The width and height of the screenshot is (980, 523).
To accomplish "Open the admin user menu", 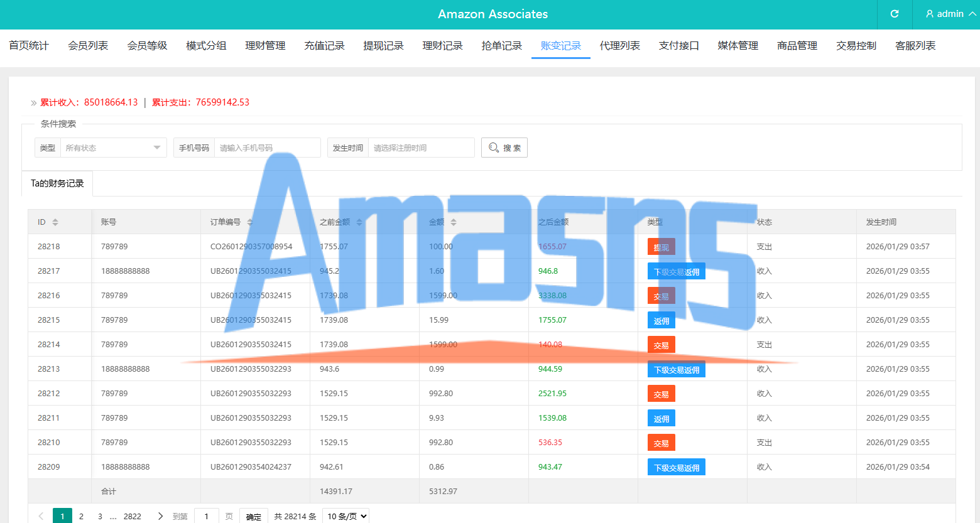I will 951,14.
